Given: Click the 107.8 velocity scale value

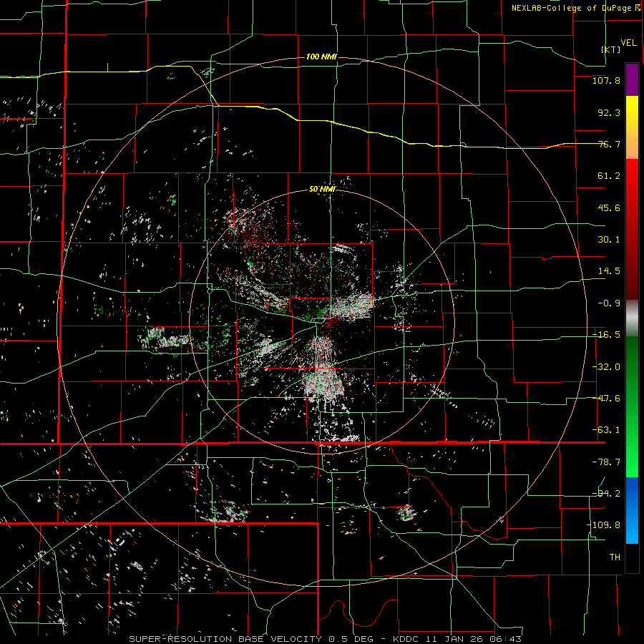Looking at the screenshot, I should pos(606,81).
